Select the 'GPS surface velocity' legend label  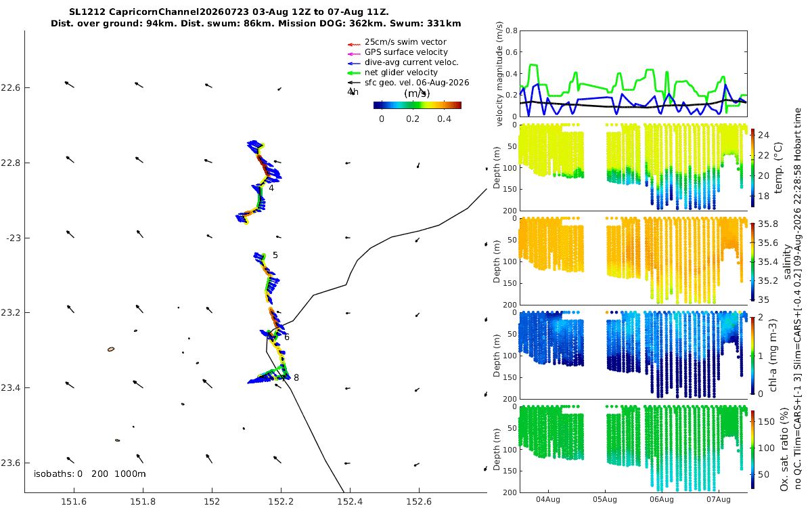406,52
